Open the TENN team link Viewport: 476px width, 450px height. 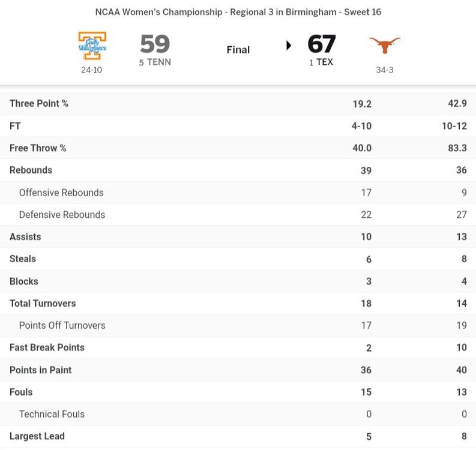pyautogui.click(x=158, y=62)
